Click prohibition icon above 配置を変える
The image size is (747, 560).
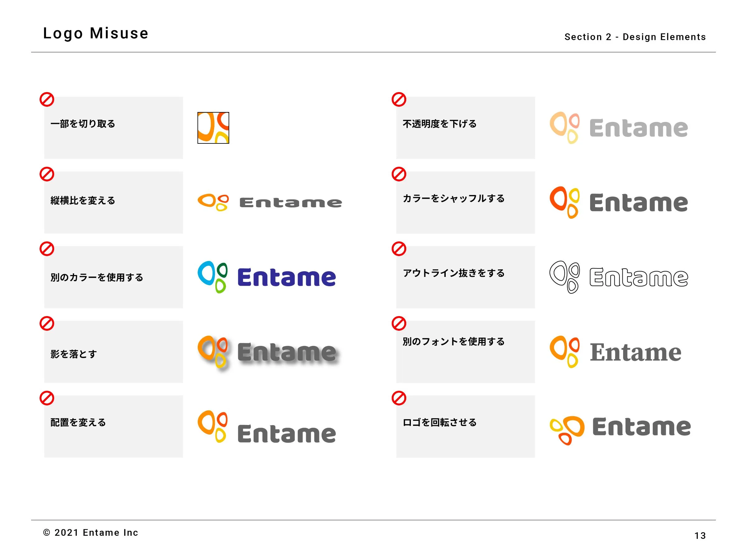(47, 398)
